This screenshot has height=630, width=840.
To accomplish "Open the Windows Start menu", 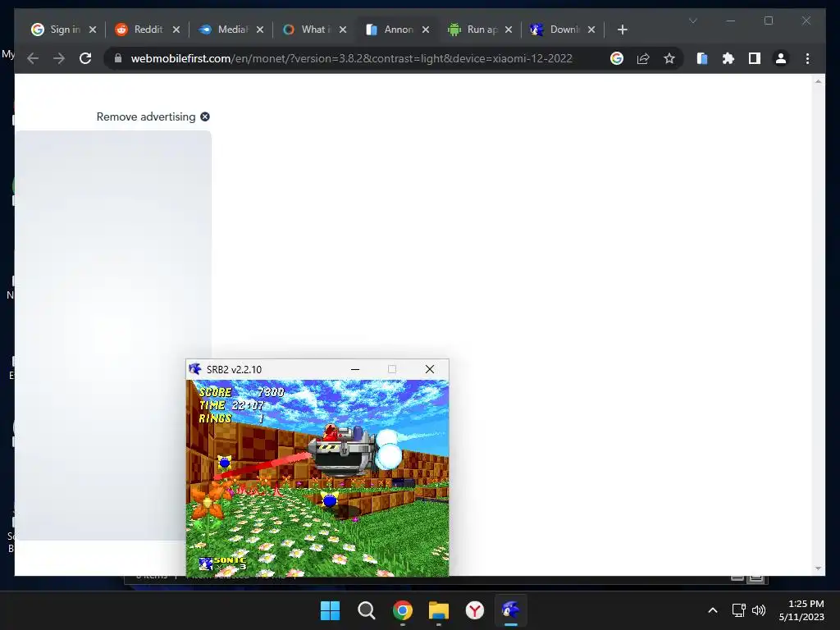I will pos(330,610).
